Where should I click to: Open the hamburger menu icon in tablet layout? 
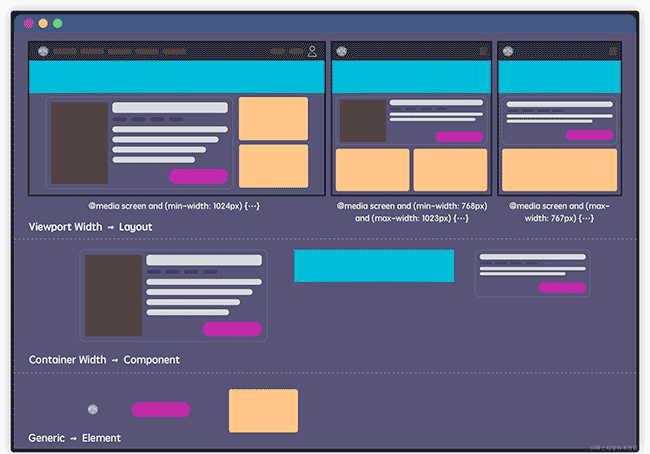pyautogui.click(x=484, y=51)
